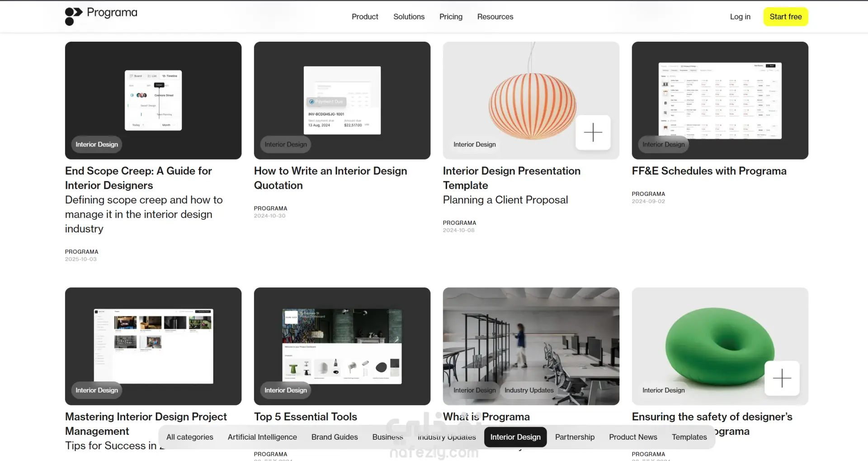
Task: Open "FF&E Schedules with Programa" article
Action: coord(709,171)
